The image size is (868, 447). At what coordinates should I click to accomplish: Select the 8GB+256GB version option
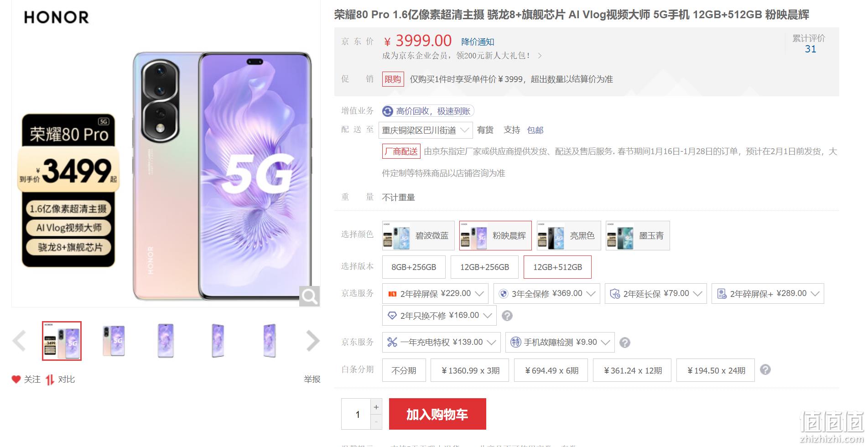point(414,267)
